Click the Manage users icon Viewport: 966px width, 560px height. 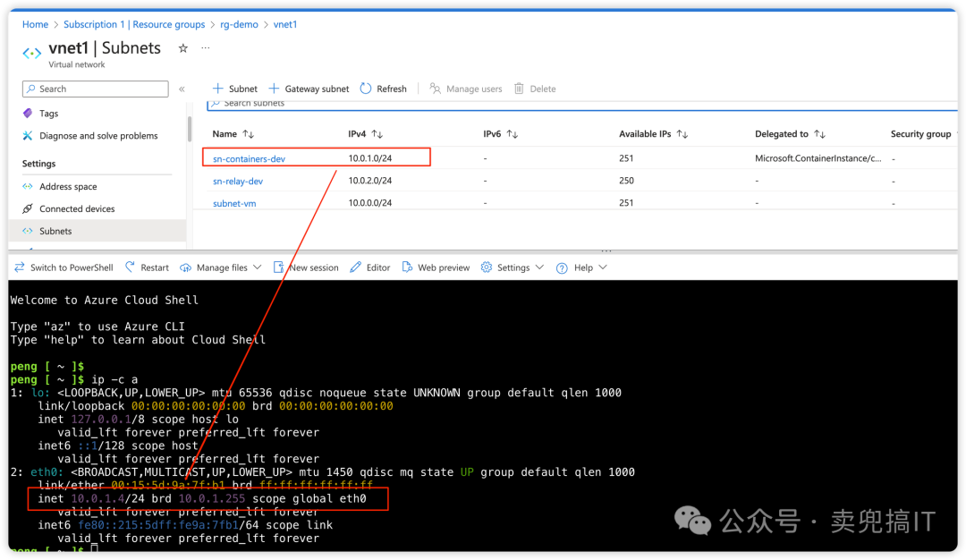coord(435,89)
